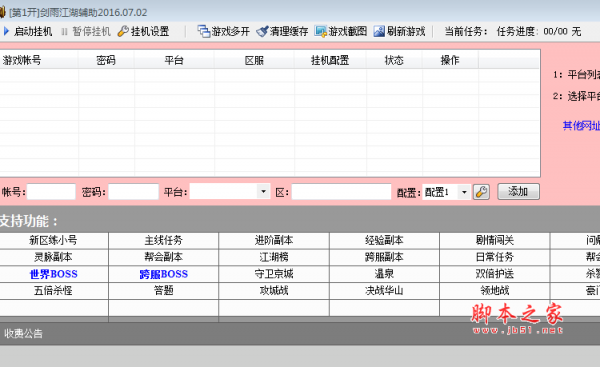
Task: Click the 密码 column header
Action: pos(106,60)
